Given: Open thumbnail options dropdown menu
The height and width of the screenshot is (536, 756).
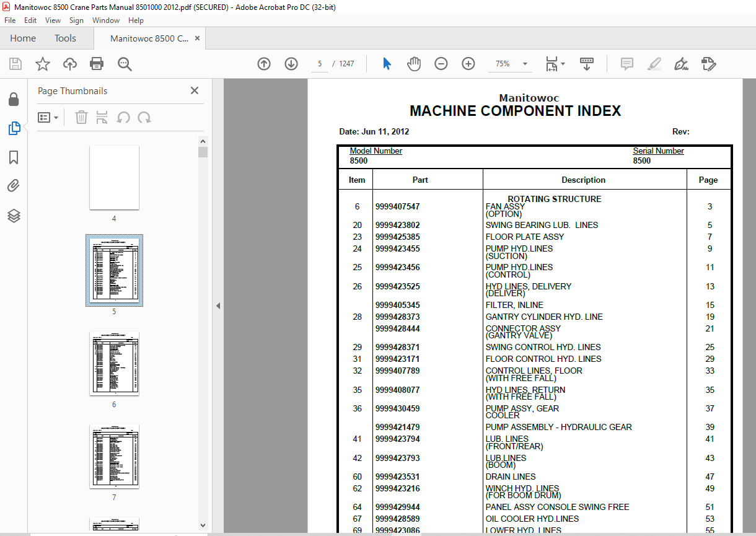Looking at the screenshot, I should pyautogui.click(x=48, y=117).
